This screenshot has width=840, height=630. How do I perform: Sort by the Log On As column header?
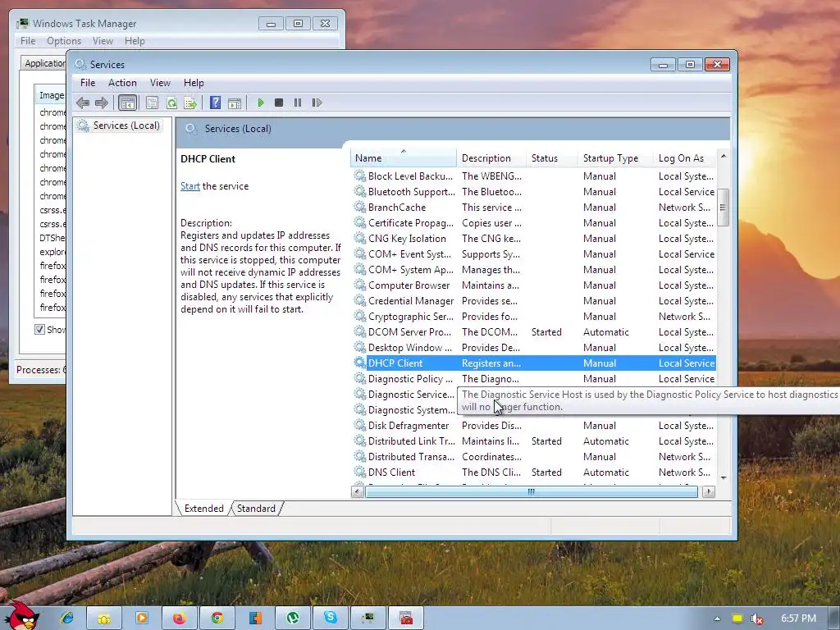(x=685, y=158)
